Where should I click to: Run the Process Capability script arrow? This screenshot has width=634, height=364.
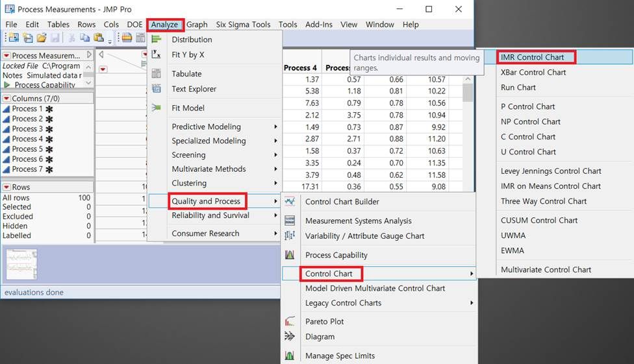6,85
